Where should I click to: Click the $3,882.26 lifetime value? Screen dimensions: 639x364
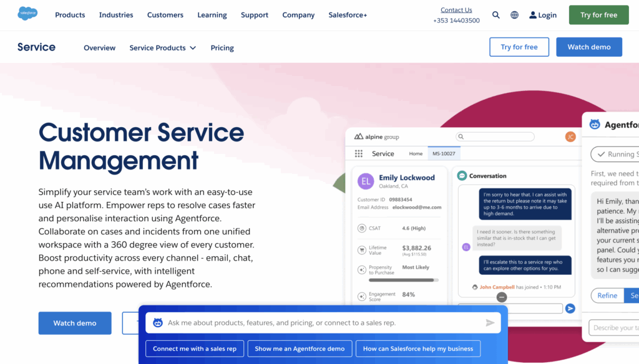point(416,248)
